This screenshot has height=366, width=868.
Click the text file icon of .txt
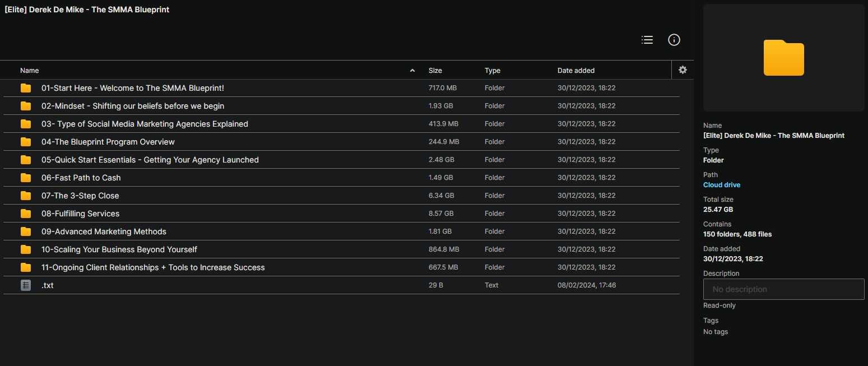click(x=26, y=285)
